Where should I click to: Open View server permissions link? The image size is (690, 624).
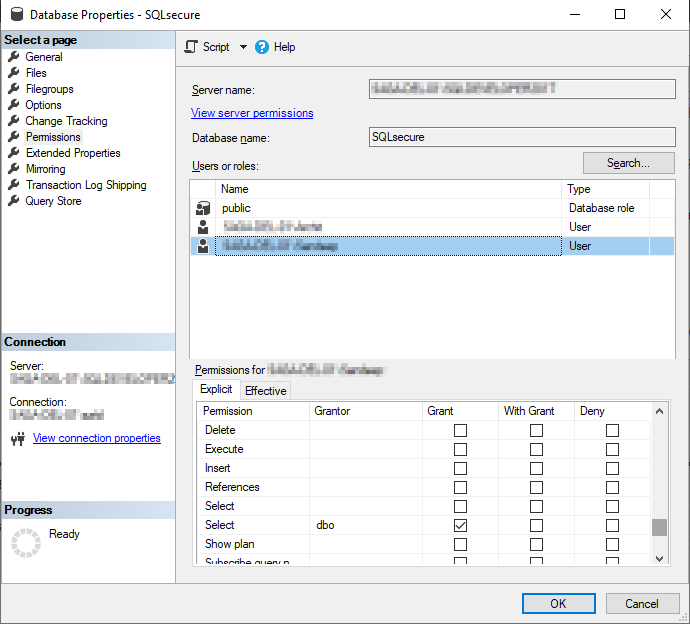(x=252, y=113)
